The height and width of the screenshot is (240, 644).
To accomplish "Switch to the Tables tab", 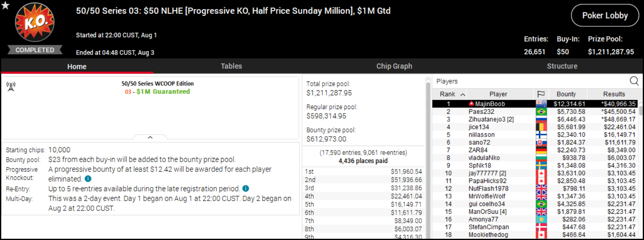I will (231, 66).
